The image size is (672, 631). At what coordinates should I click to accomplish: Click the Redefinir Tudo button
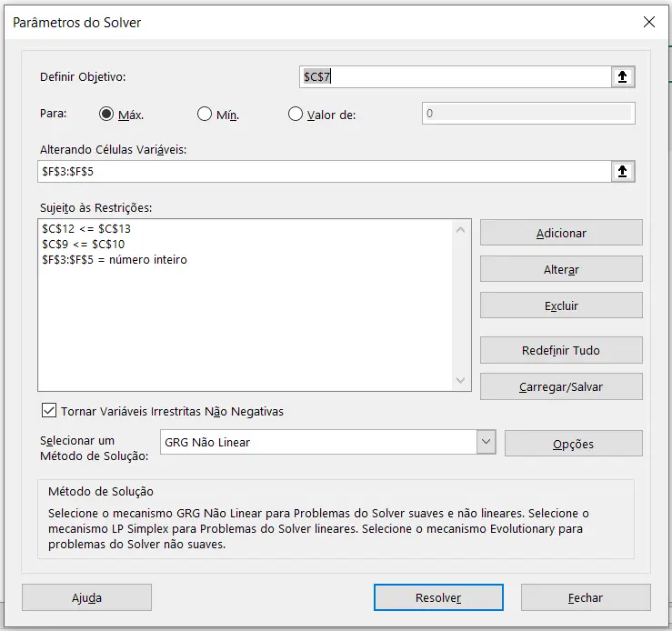tap(561, 350)
